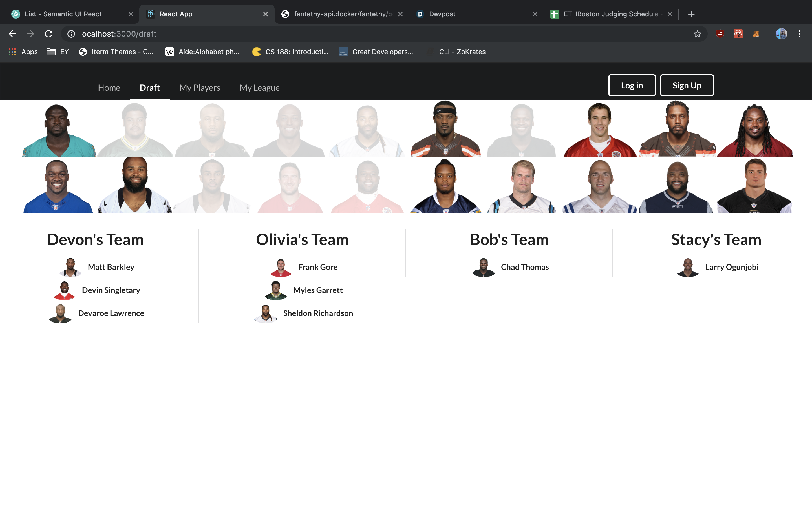Reload the current page
The width and height of the screenshot is (812, 507).
48,34
